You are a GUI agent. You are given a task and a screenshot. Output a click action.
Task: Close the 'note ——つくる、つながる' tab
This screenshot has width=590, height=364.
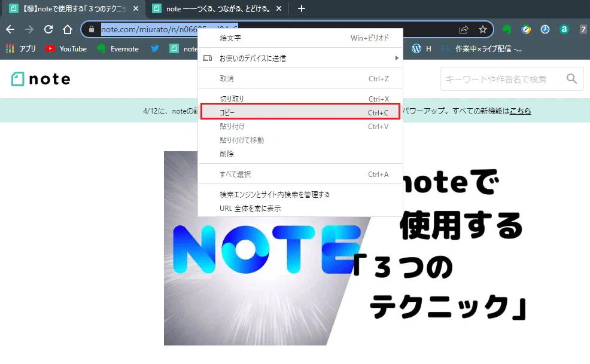pos(279,8)
